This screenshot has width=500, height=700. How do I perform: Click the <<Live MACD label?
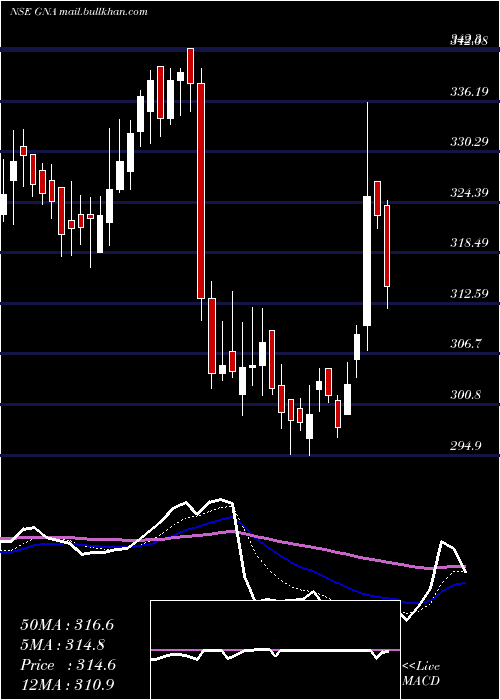coord(421,673)
